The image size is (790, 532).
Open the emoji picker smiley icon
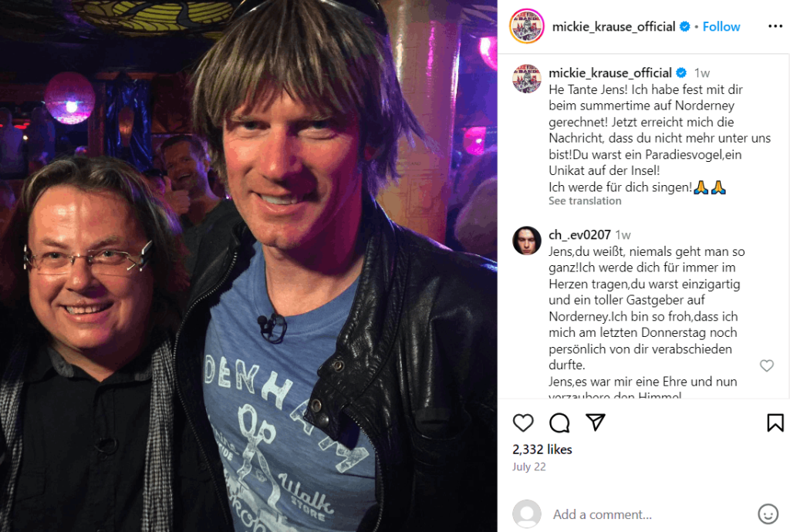[768, 513]
